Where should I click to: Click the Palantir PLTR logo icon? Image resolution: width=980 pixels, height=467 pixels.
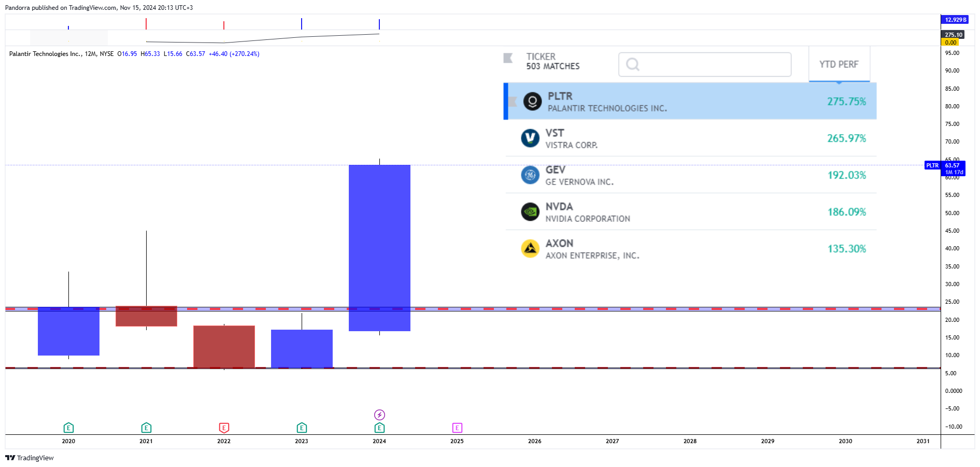click(x=532, y=101)
